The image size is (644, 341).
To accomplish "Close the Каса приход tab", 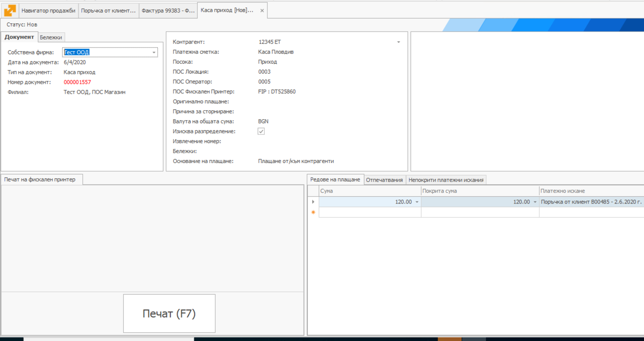I will coord(262,10).
